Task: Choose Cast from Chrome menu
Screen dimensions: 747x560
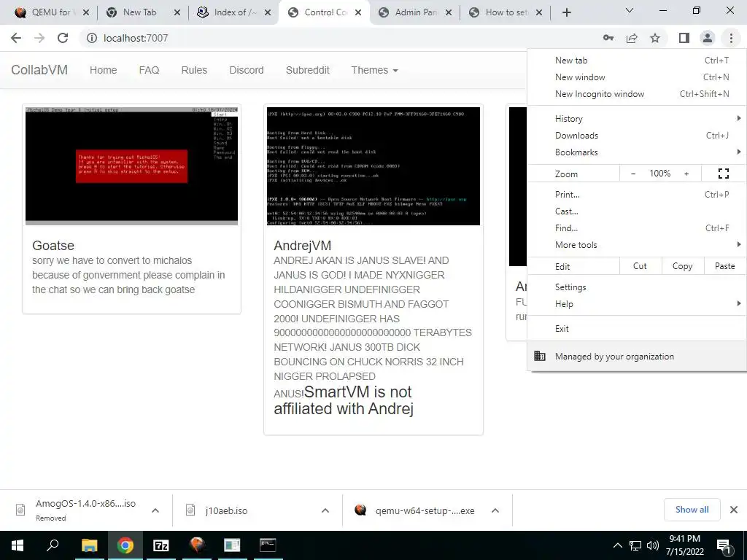Action: click(x=637, y=211)
